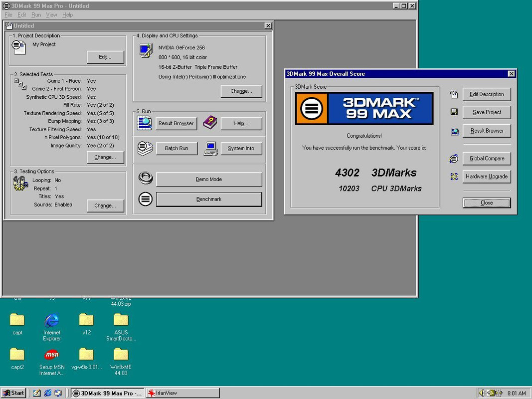
Task: Click the Hardware Upgrade button
Action: [x=487, y=177]
